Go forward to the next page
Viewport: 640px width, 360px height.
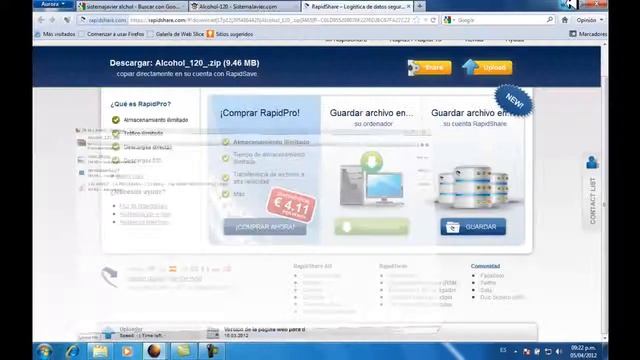pos(53,20)
